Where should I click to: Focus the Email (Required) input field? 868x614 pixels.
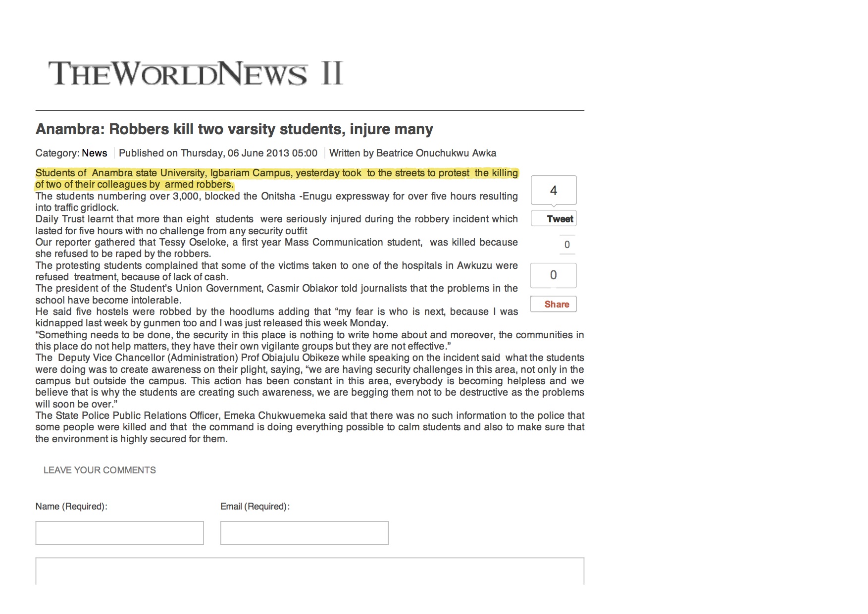(x=305, y=533)
